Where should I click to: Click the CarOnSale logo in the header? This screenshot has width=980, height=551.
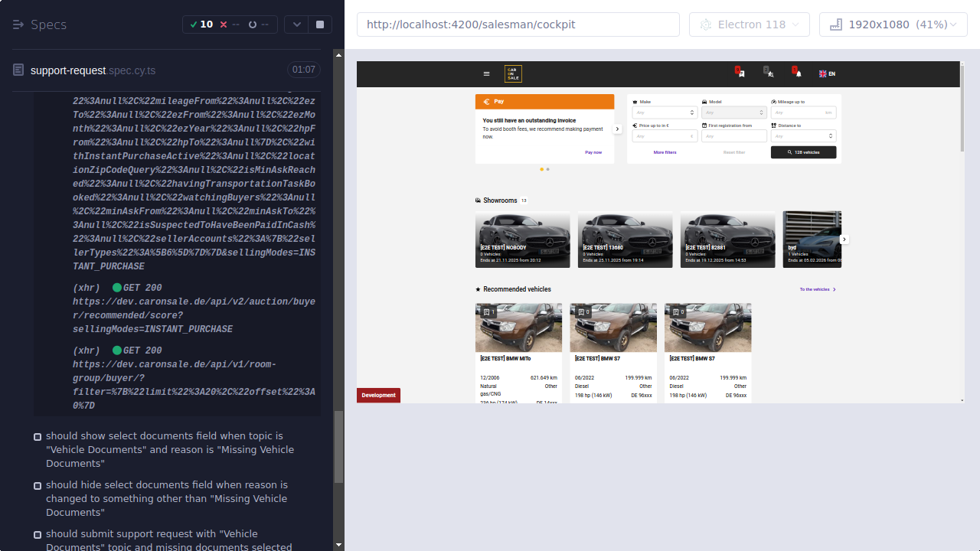(x=513, y=73)
